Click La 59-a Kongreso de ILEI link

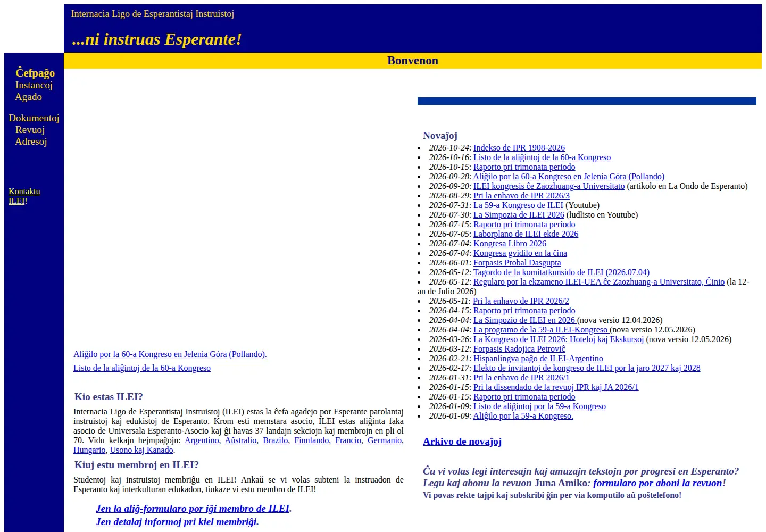[x=518, y=205]
